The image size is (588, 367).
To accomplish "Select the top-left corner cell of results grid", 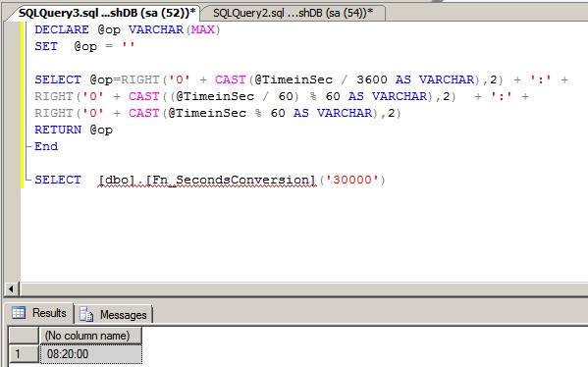I will (24, 336).
